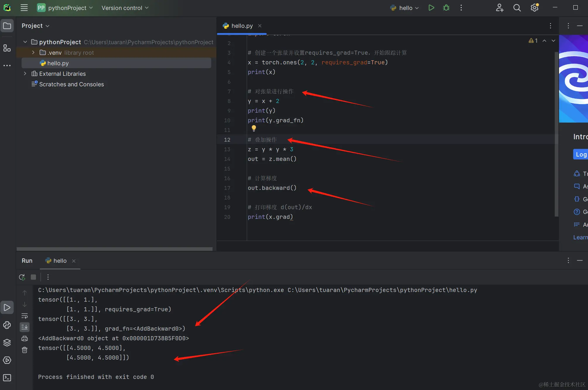Expand External Libraries node
Image resolution: width=588 pixels, height=390 pixels.
coord(25,73)
